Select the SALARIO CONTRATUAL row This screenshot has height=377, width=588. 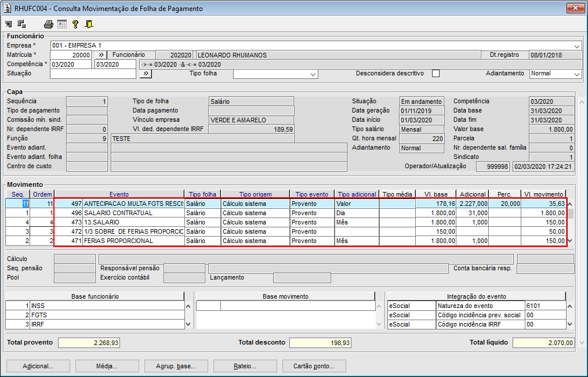coord(133,213)
